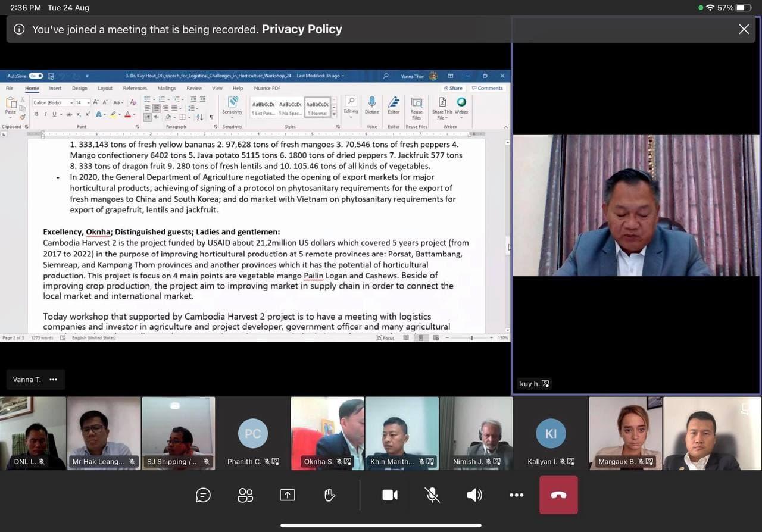
Task: Switch to the Mailings tab
Action: (x=167, y=88)
